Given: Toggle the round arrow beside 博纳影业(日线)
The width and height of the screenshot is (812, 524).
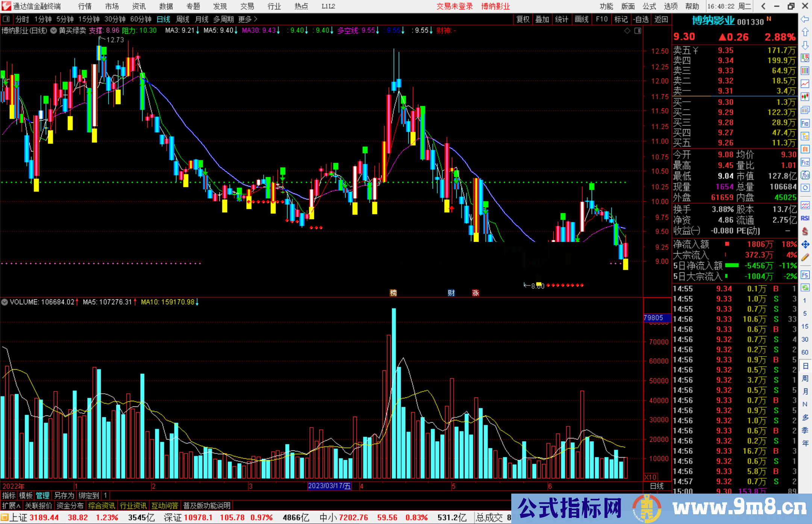Looking at the screenshot, I should (x=54, y=30).
